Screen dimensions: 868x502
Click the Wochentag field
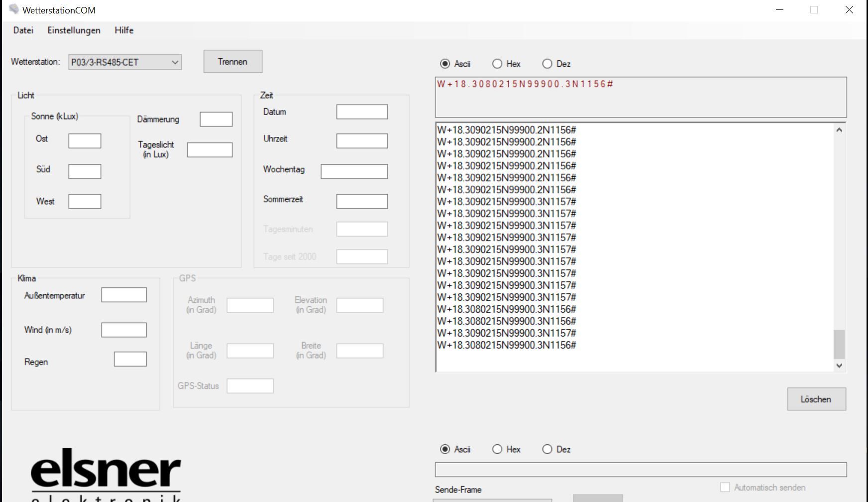[354, 172]
